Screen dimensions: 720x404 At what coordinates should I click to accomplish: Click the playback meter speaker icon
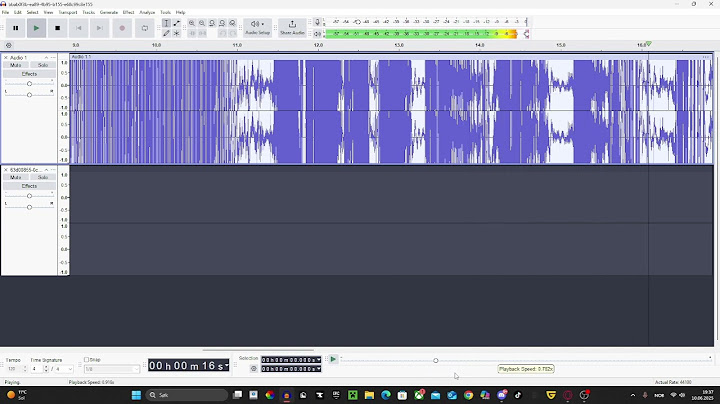pyautogui.click(x=317, y=34)
